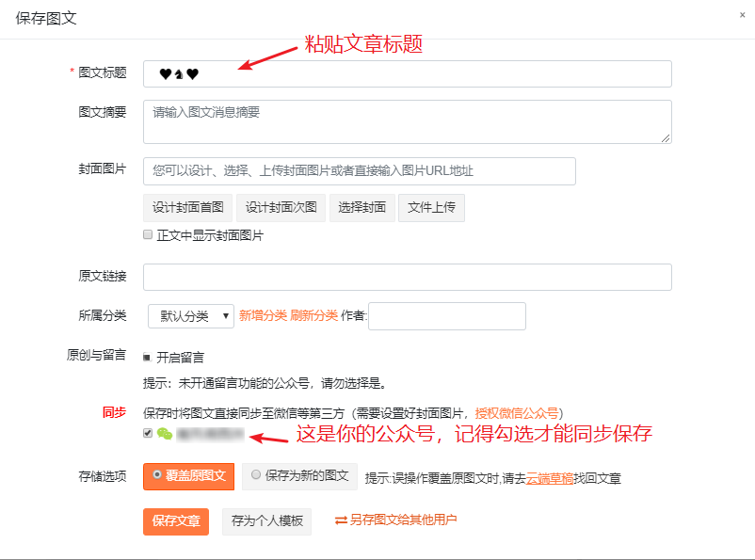Click the 保存文章 button
This screenshot has width=755, height=560.
(176, 521)
